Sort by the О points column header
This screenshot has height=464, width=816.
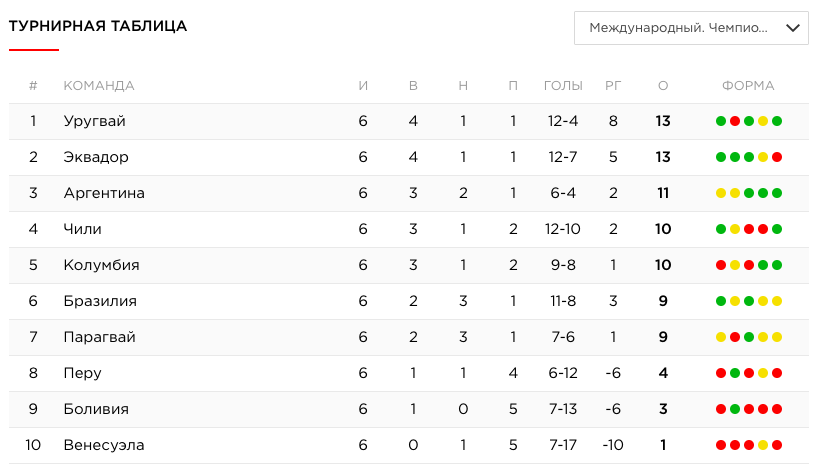[663, 86]
